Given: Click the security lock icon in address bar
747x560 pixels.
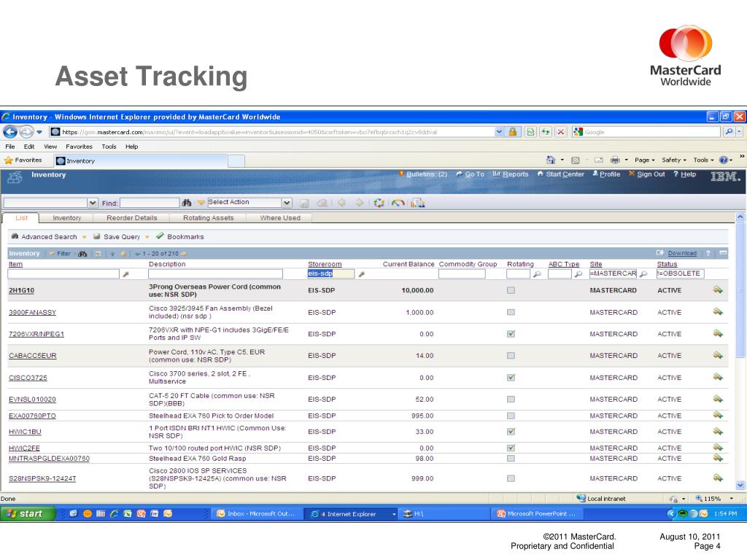Looking at the screenshot, I should [x=513, y=132].
